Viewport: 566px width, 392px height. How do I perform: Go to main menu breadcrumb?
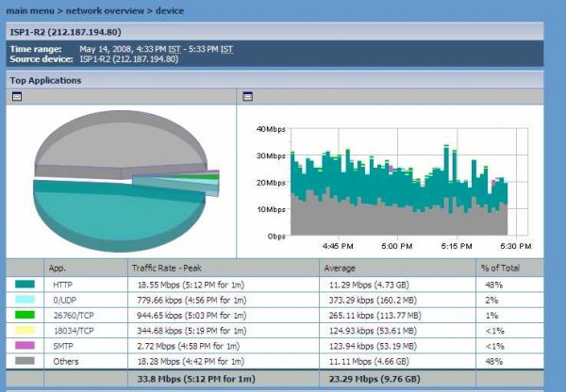click(x=30, y=10)
